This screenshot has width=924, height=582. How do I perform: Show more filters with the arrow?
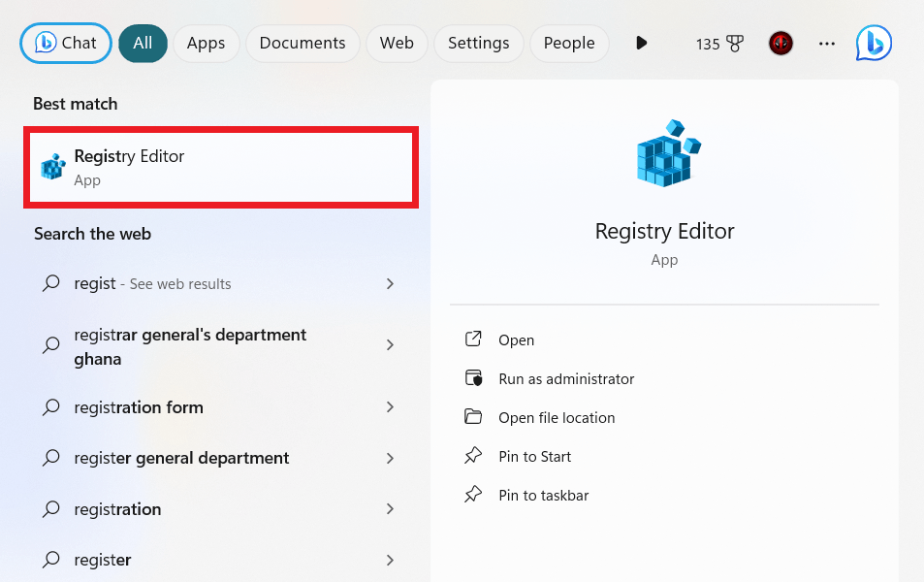point(642,43)
